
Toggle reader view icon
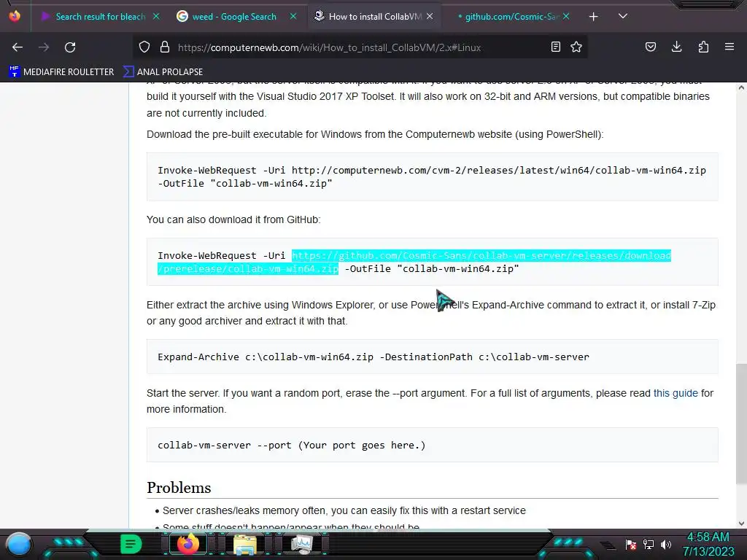coord(555,47)
